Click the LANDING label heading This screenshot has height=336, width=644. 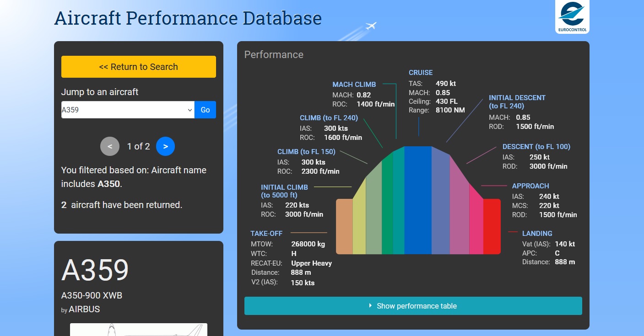coord(537,233)
